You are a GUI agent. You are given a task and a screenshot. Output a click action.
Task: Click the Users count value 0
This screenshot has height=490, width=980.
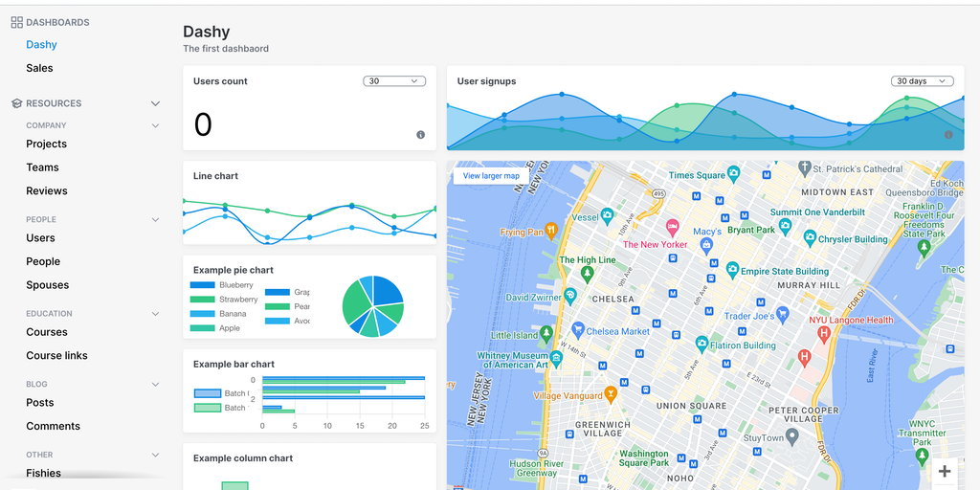[203, 124]
